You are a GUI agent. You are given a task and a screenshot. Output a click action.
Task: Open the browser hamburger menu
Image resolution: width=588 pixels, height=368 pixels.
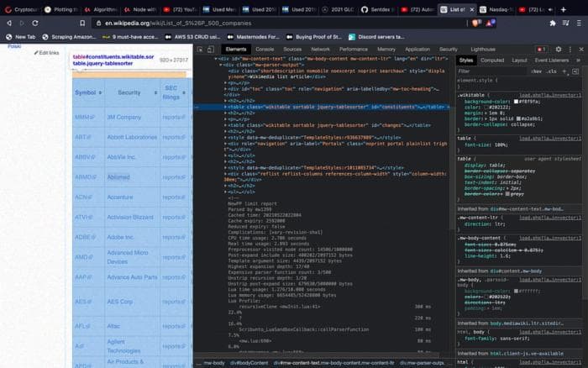coord(579,23)
